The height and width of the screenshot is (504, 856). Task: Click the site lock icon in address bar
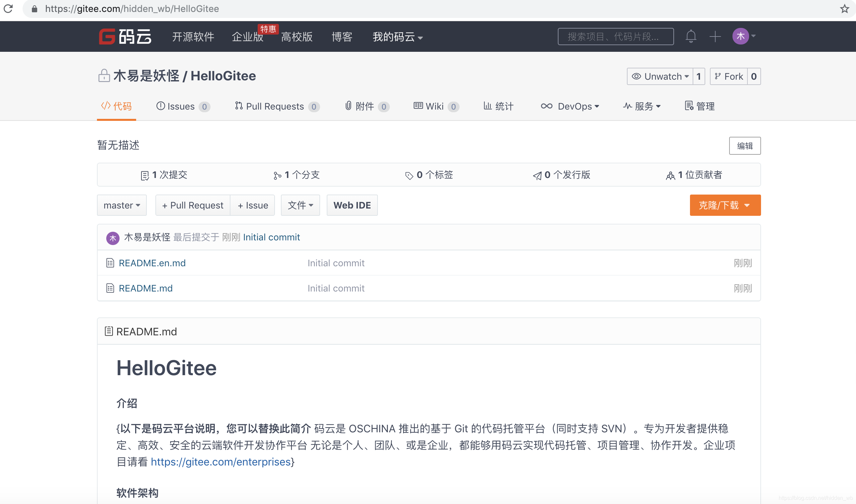point(34,9)
